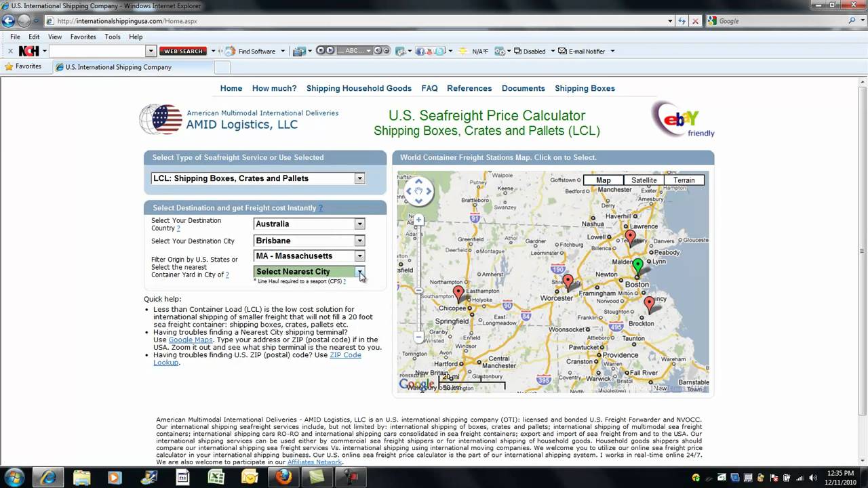Click the eBay friendly logo
This screenshot has height=488, width=868.
(x=683, y=119)
